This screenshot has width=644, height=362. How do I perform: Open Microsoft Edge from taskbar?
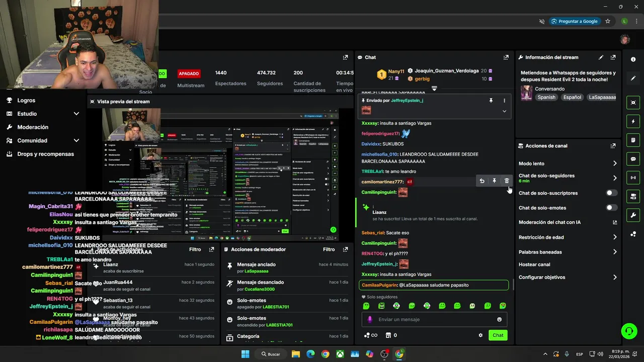[x=310, y=354]
